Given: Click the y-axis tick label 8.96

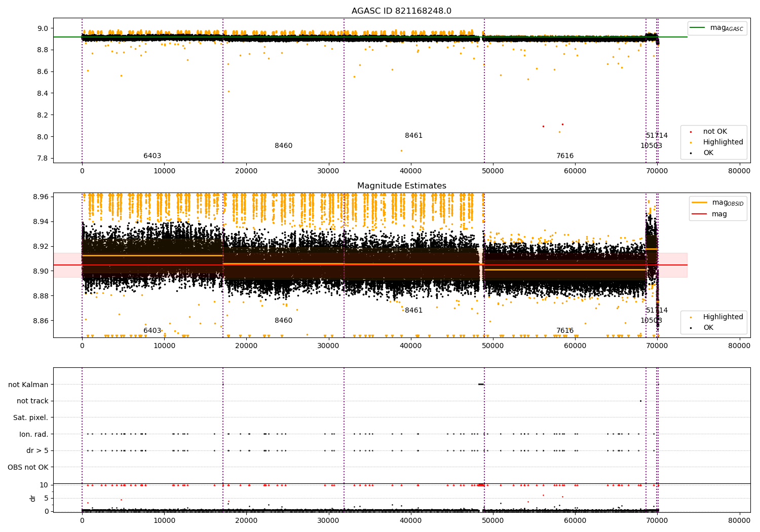Looking at the screenshot, I should tap(41, 197).
